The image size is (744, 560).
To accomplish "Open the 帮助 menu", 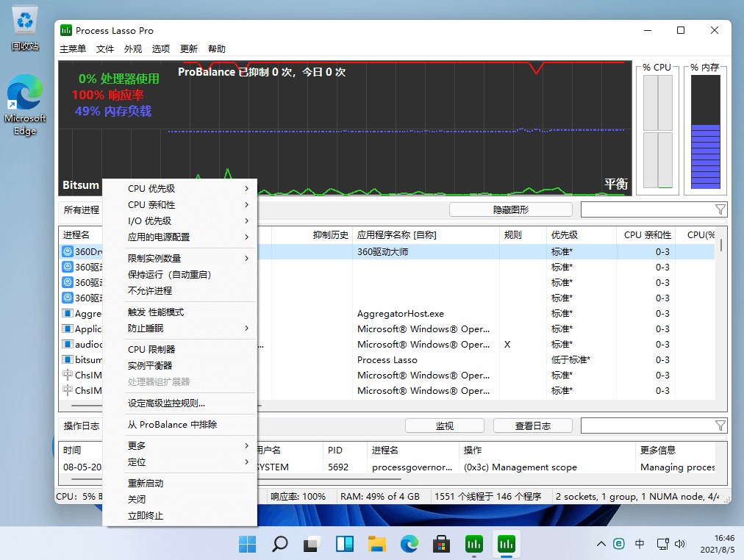I will [217, 49].
